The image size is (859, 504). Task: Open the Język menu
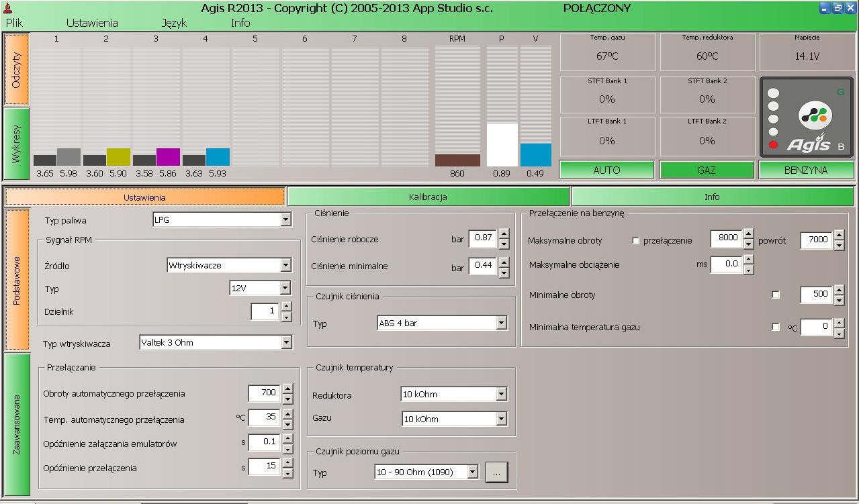(174, 23)
